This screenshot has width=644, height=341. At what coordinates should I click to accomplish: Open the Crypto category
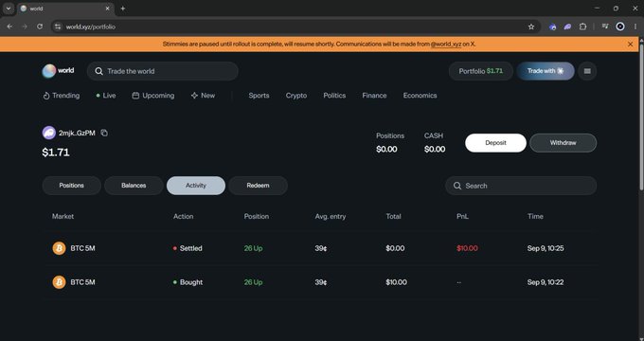[x=296, y=96]
